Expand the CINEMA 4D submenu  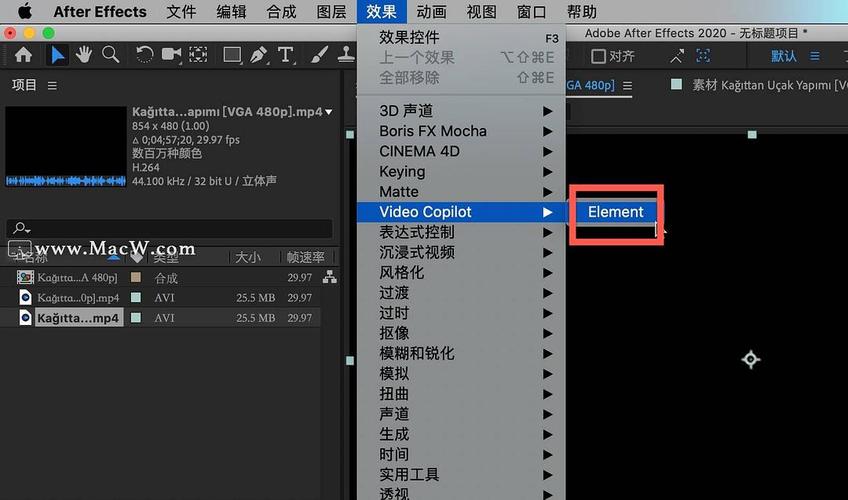(x=461, y=151)
